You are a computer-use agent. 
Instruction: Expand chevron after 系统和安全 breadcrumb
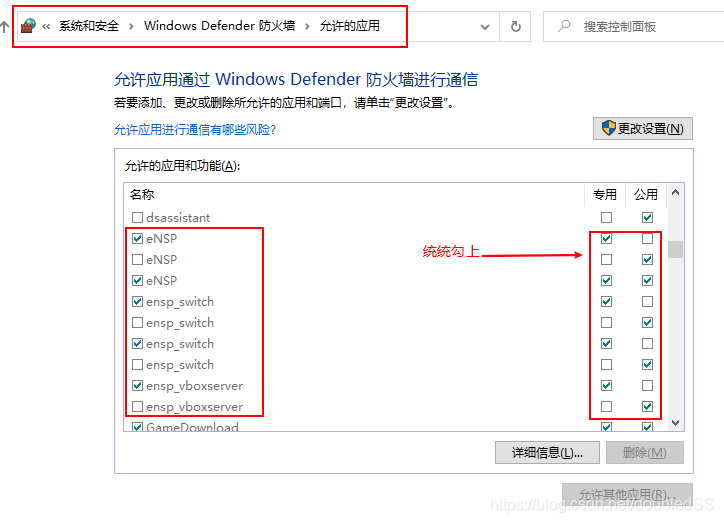[x=131, y=26]
